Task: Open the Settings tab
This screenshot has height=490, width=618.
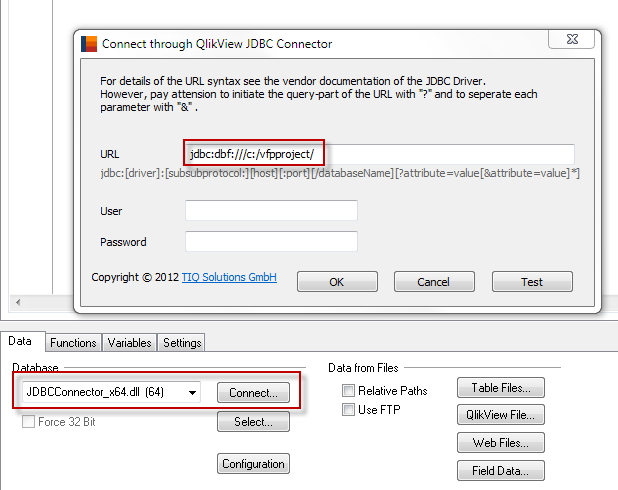Action: [182, 342]
